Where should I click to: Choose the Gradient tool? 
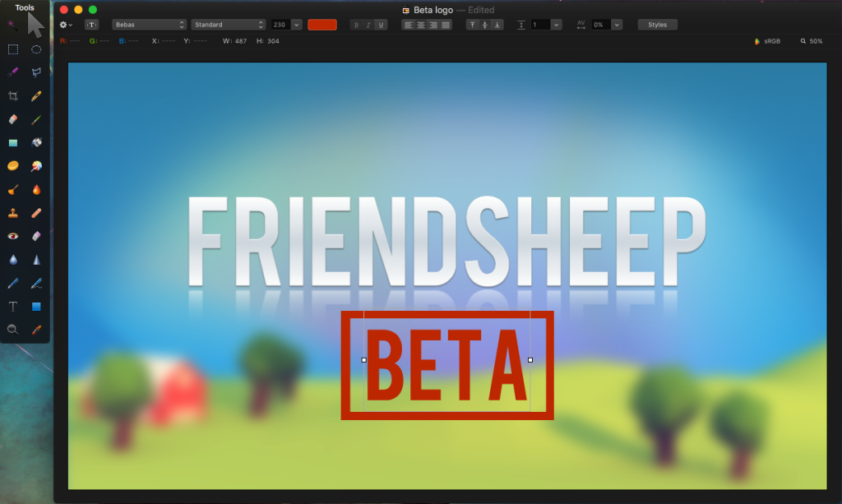coord(13,143)
